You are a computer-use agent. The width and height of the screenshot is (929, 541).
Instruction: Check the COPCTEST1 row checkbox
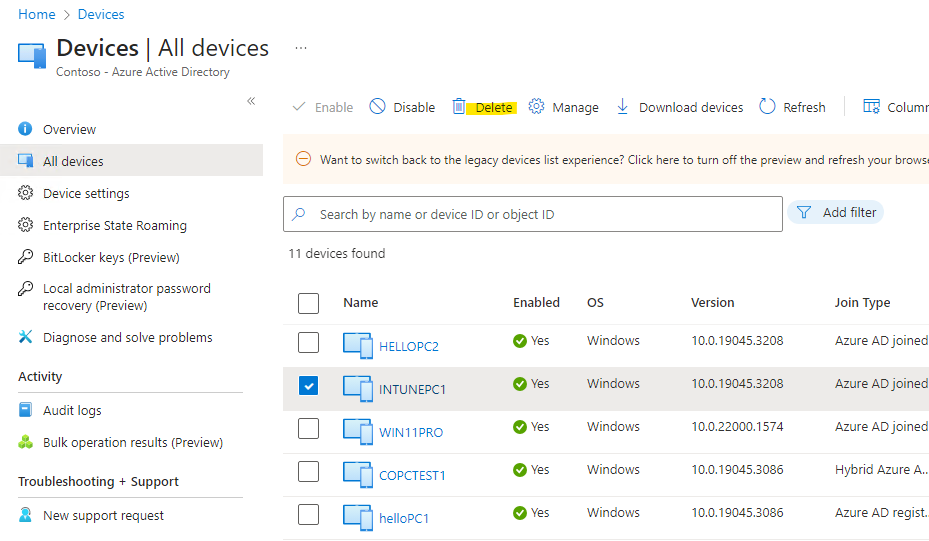tap(308, 472)
